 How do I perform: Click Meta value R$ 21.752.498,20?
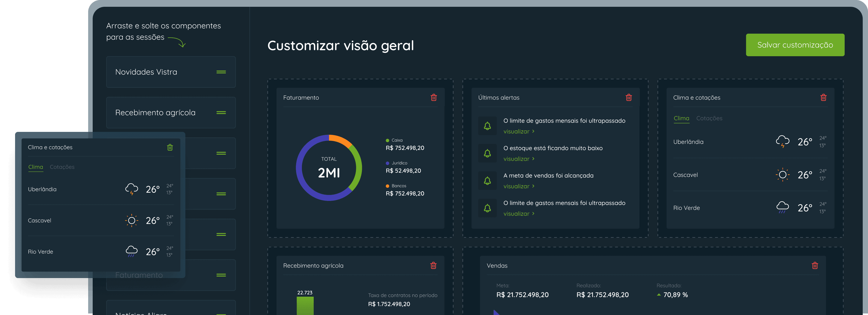(522, 295)
